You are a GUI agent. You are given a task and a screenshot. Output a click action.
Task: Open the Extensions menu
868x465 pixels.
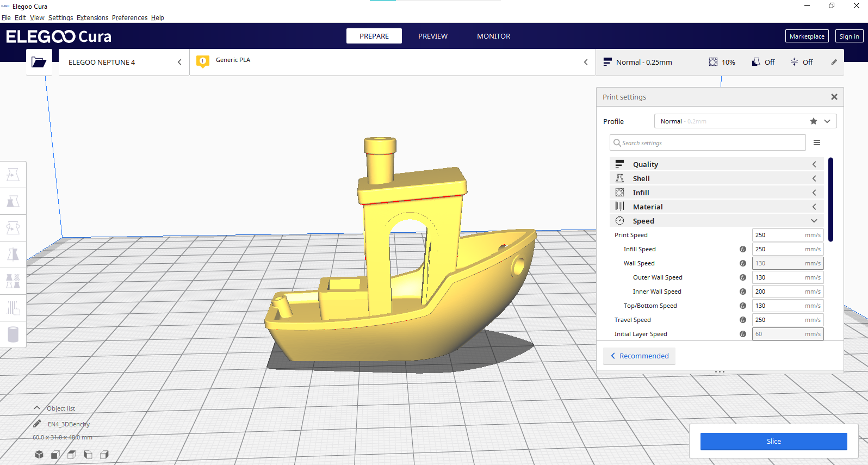(92, 18)
